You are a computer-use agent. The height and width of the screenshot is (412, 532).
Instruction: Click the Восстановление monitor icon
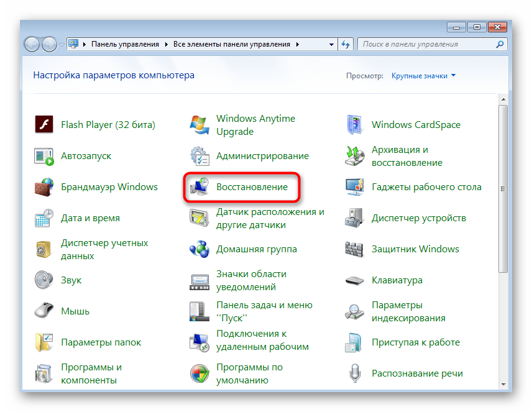click(x=199, y=187)
